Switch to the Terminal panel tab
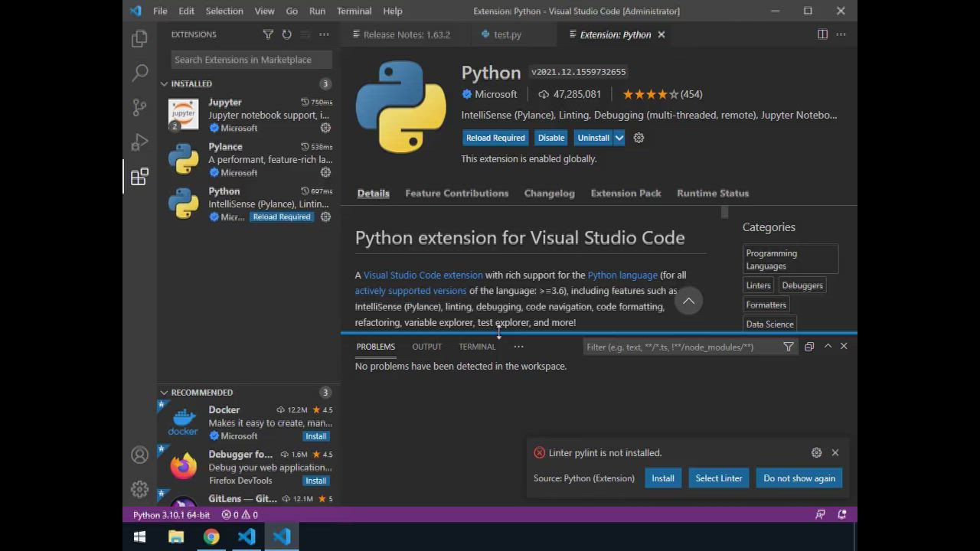Screen dimensions: 980x551 pos(477,347)
